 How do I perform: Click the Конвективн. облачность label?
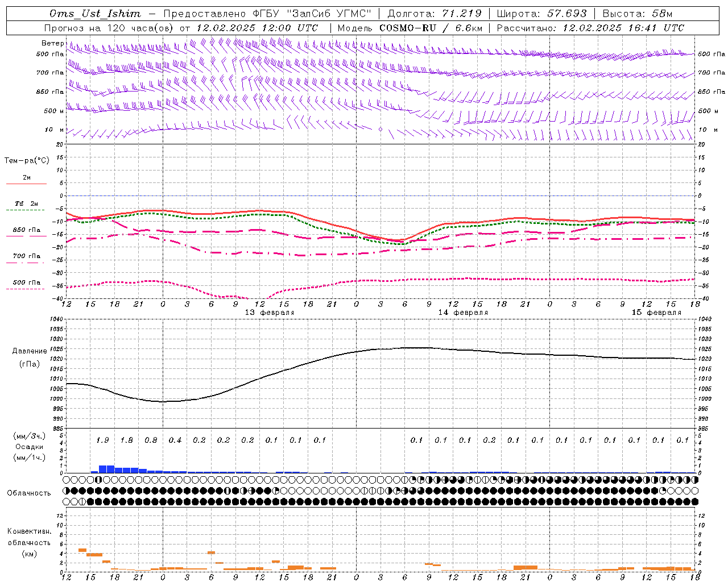pyautogui.click(x=29, y=537)
